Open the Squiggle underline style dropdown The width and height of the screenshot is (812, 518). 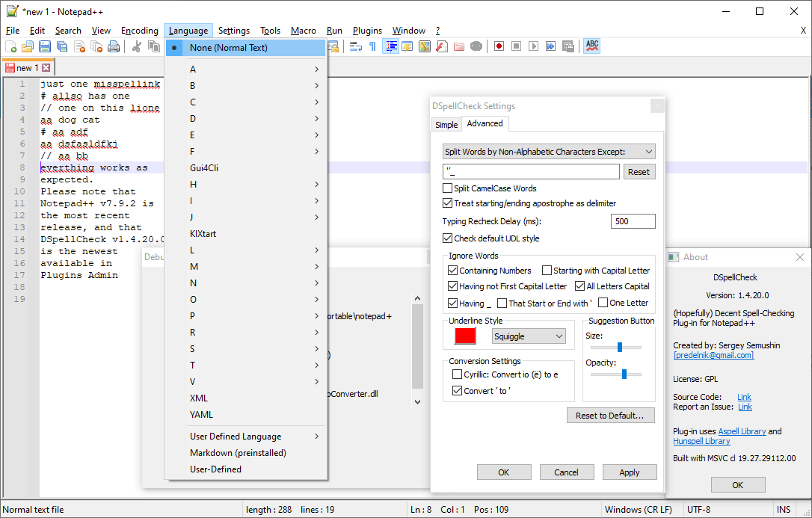coord(529,336)
